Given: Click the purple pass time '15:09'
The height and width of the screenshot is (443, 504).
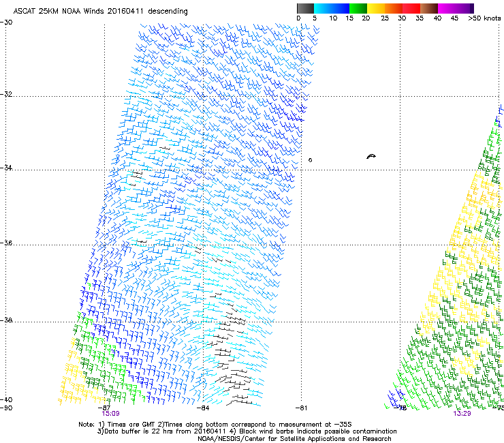Looking at the screenshot, I should pos(110,414).
